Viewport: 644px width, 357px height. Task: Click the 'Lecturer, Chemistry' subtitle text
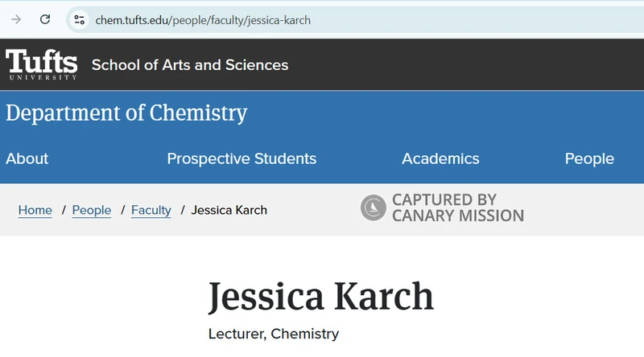point(274,334)
